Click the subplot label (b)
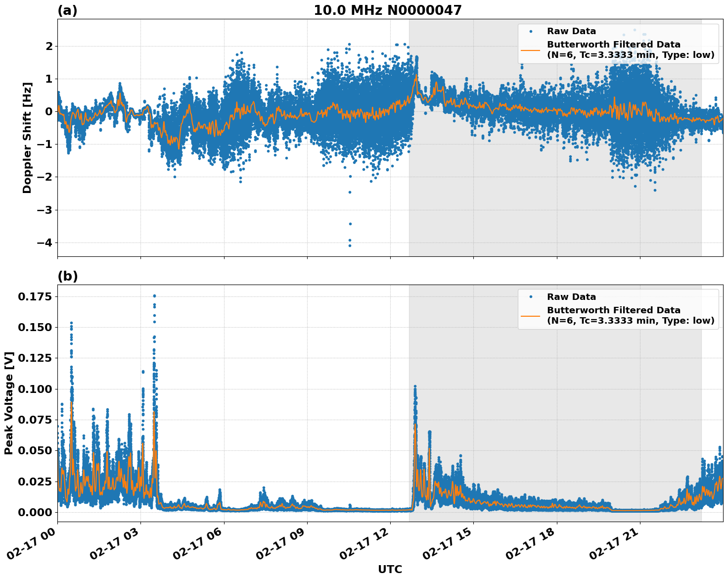 (x=69, y=276)
